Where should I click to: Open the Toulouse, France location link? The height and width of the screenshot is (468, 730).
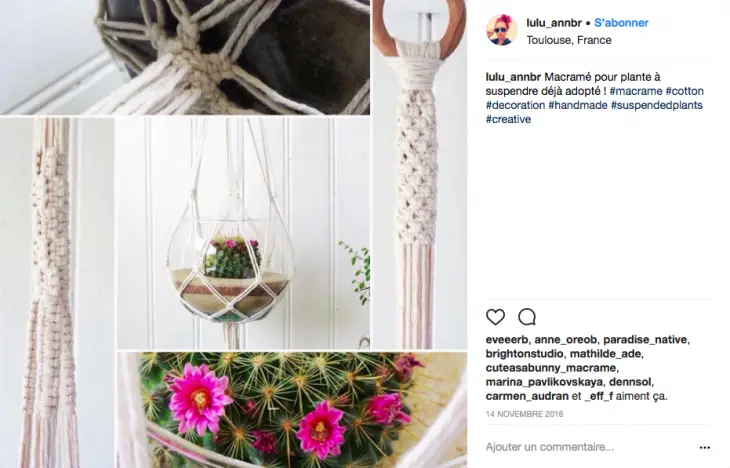[x=569, y=40]
